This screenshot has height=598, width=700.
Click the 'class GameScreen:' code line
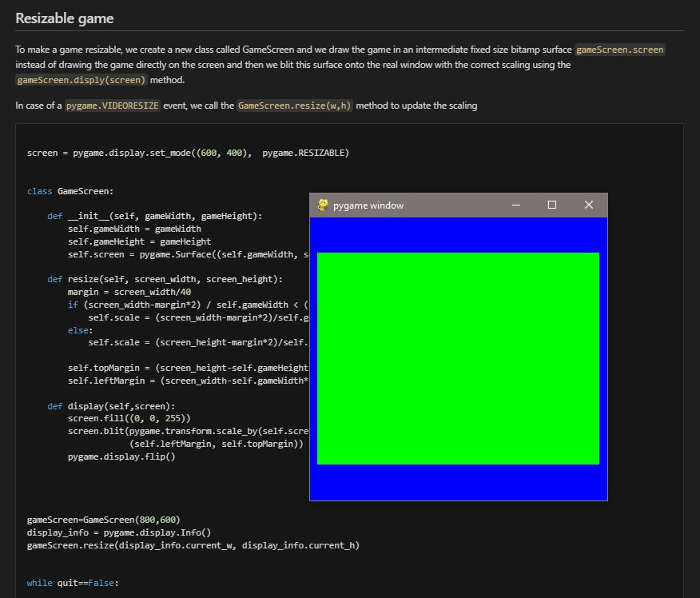click(70, 191)
